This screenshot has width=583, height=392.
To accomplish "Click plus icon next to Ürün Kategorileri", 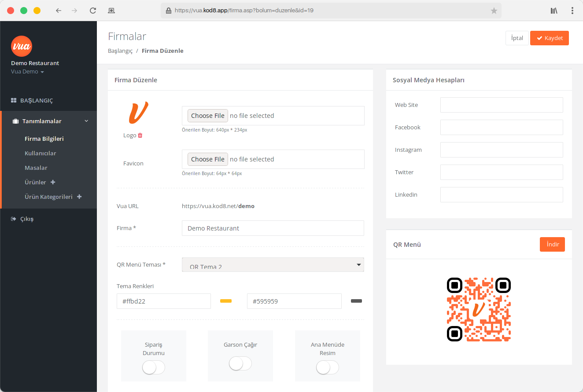I will pos(79,197).
